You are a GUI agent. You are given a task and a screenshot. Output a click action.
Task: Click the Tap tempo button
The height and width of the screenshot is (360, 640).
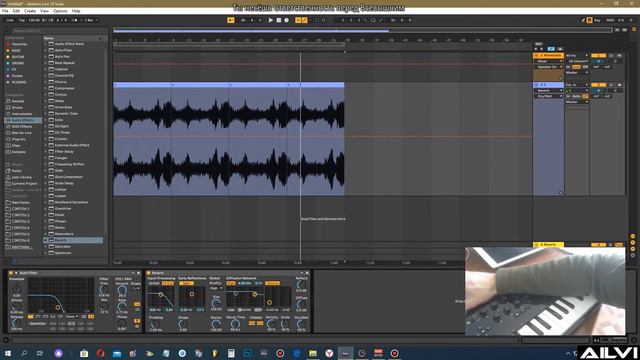[x=22, y=20]
